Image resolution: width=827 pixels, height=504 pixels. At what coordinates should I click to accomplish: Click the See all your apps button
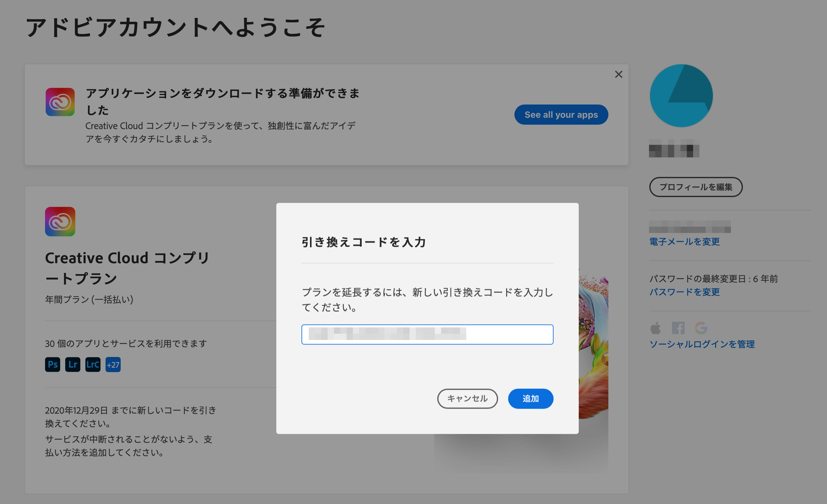click(561, 115)
